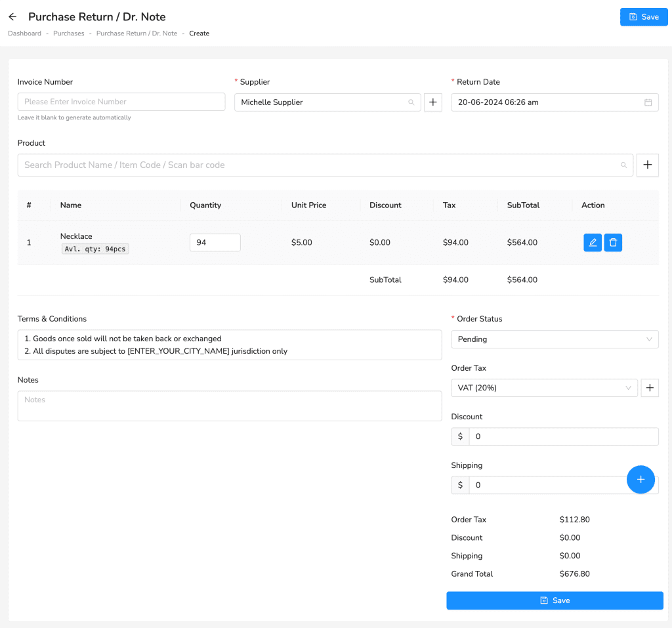Open the Order Tax VAT dropdown

[x=544, y=388]
